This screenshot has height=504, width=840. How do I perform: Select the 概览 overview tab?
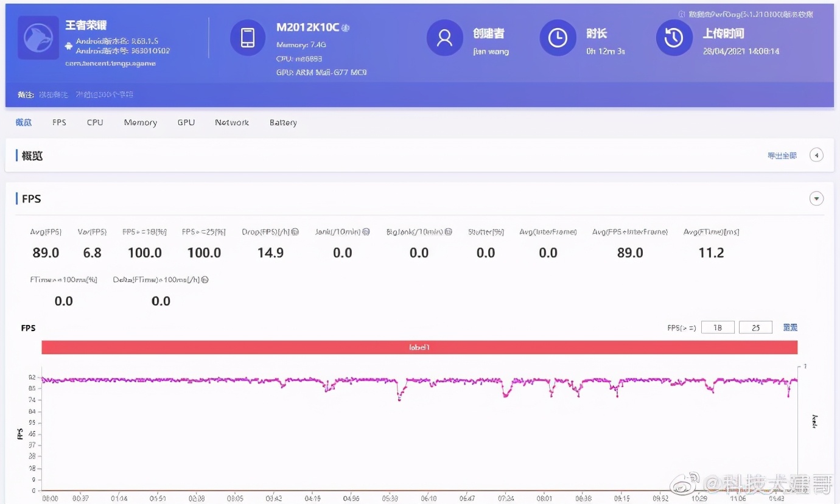(x=24, y=122)
